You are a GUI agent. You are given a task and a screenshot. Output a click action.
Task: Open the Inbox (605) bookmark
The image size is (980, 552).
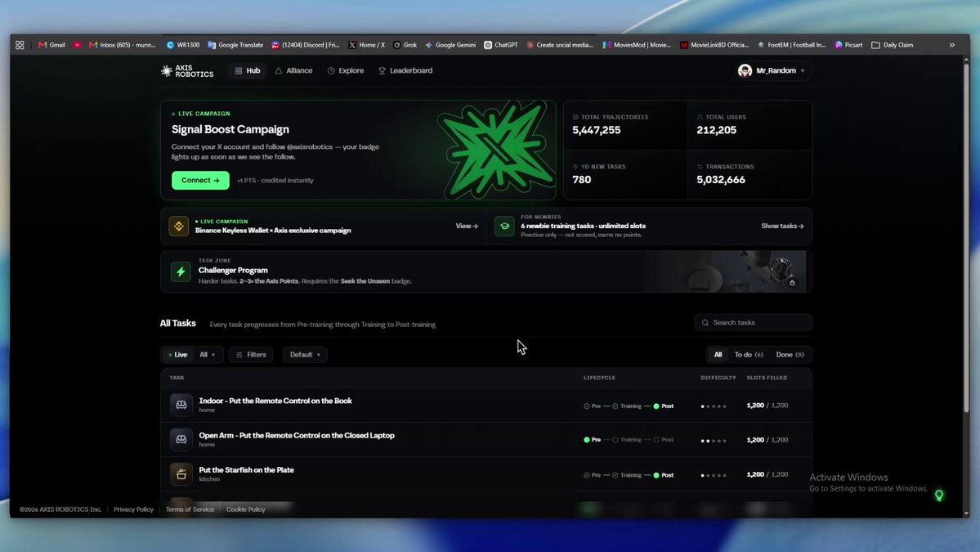[123, 45]
